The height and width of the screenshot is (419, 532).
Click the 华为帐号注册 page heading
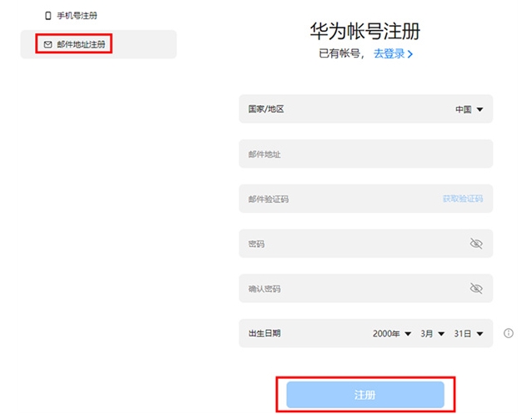tap(365, 32)
